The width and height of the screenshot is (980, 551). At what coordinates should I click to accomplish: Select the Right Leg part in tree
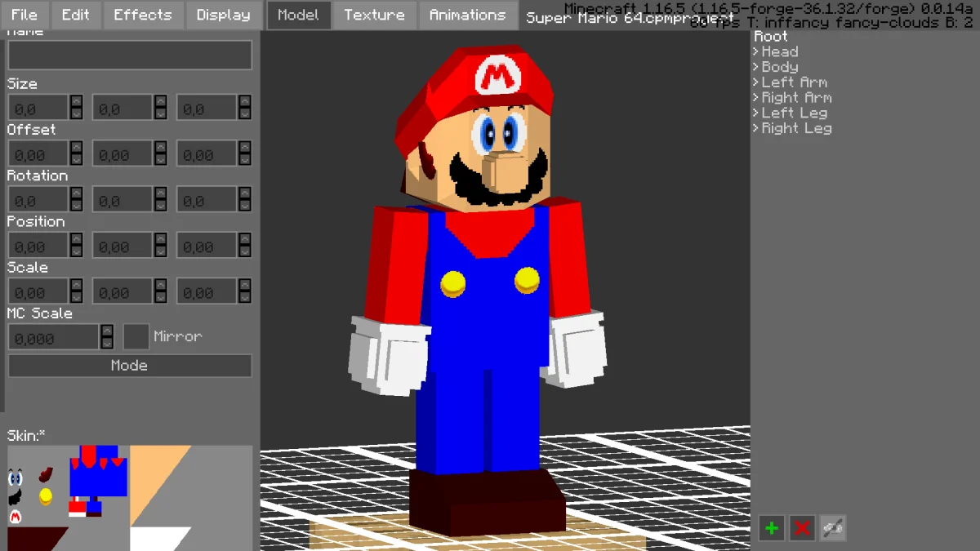click(797, 128)
